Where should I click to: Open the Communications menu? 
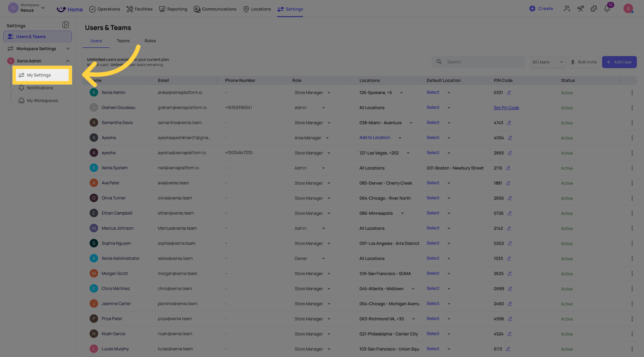(x=215, y=9)
